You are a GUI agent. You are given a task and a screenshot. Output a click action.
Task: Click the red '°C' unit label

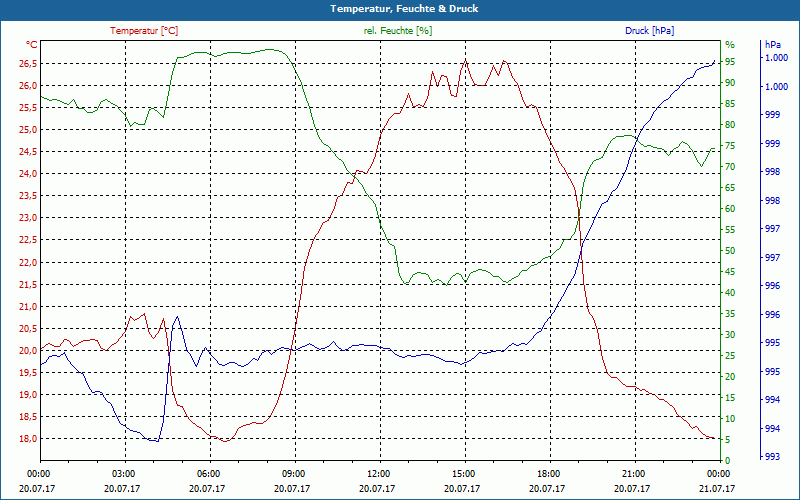[x=31, y=44]
